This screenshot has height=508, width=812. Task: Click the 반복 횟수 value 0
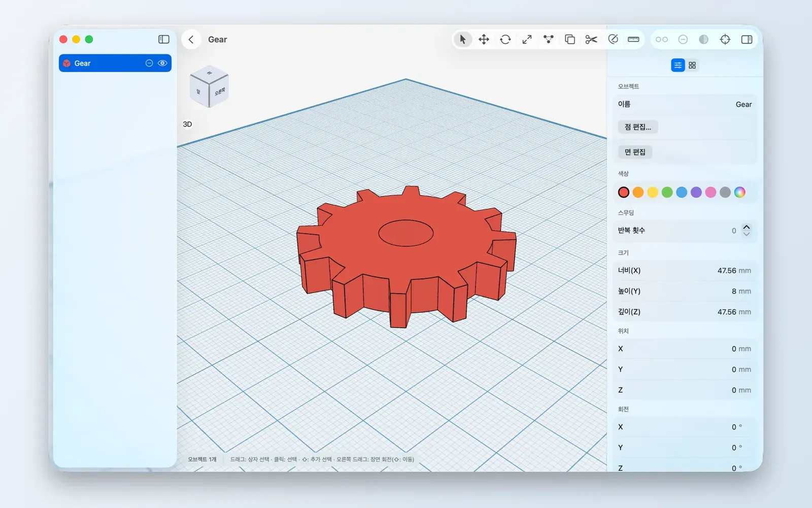tap(734, 231)
